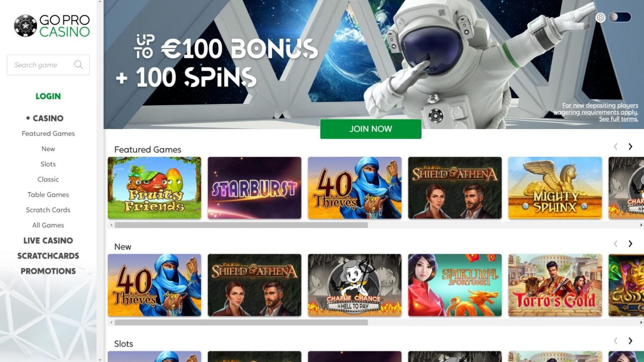Go to previous Featured Games with left chevron

(615, 146)
